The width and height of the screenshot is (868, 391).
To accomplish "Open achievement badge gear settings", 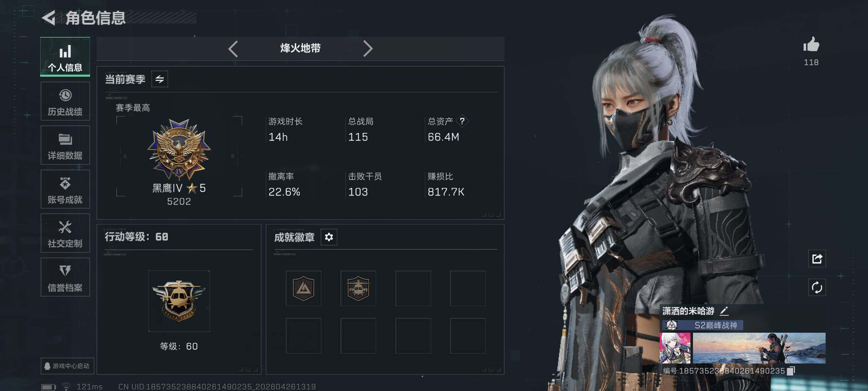I will [329, 237].
